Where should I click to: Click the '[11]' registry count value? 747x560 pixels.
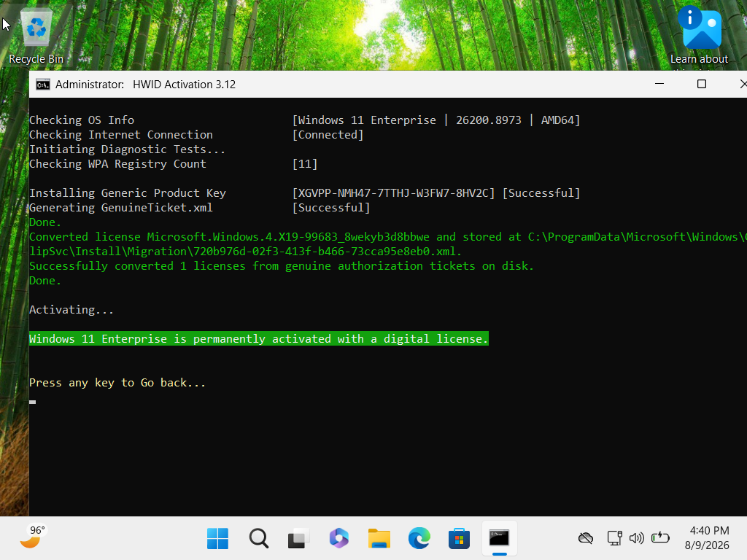(x=305, y=164)
